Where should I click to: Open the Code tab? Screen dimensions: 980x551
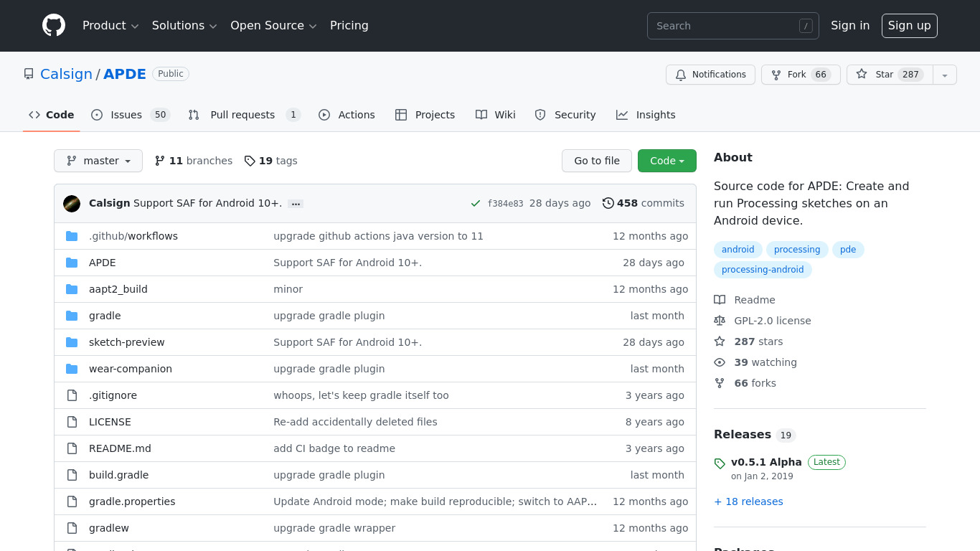(x=51, y=115)
